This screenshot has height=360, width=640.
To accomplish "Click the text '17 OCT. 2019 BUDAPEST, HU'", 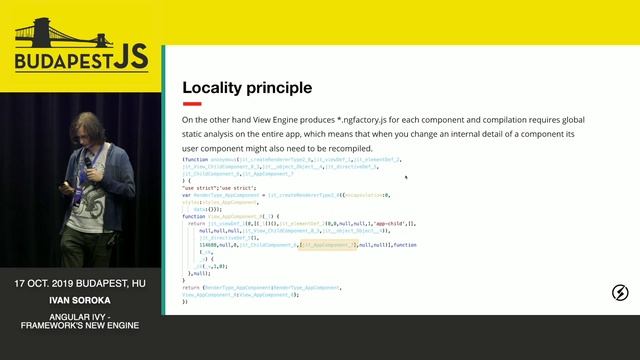I will click(x=80, y=283).
